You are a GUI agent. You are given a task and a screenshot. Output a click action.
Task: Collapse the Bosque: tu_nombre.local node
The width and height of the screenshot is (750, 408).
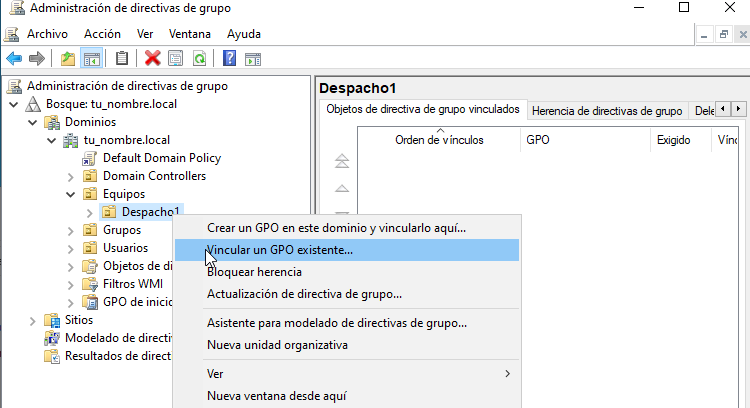pos(13,104)
